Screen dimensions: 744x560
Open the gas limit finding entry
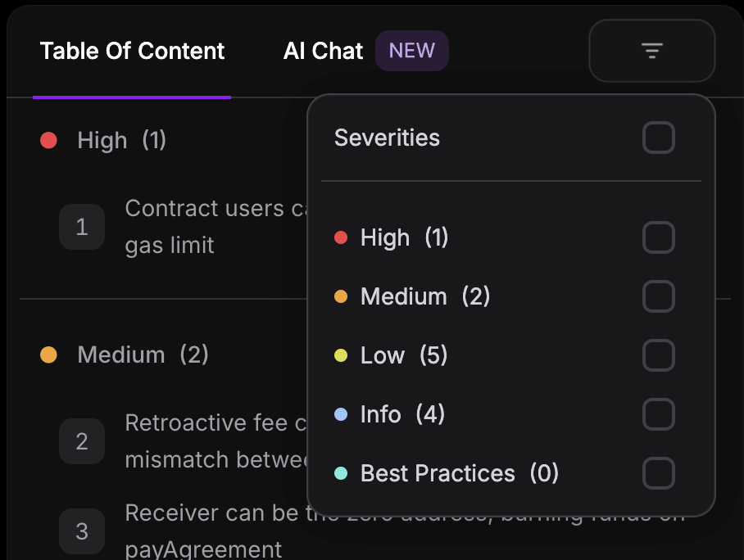(x=188, y=227)
